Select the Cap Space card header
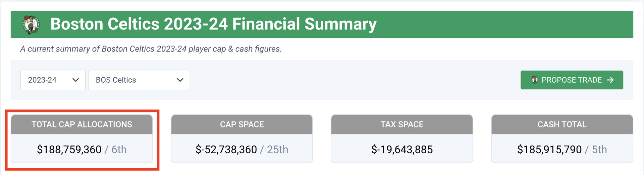The width and height of the screenshot is (644, 175). [x=242, y=124]
